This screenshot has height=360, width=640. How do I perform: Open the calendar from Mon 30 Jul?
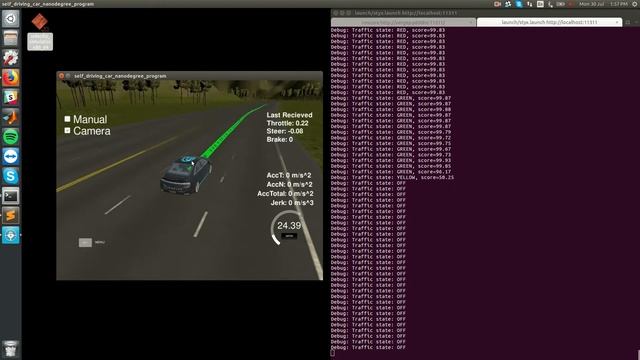[x=591, y=4]
